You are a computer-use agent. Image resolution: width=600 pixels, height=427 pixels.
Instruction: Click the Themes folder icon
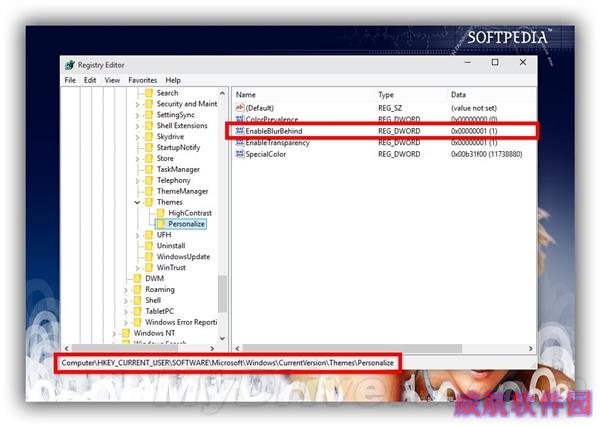pos(149,202)
